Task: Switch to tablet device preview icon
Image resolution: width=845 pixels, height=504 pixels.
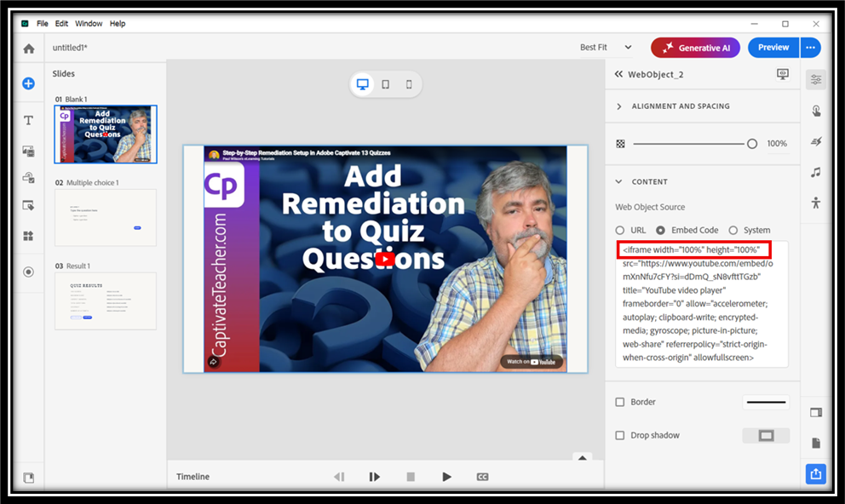Action: click(386, 84)
